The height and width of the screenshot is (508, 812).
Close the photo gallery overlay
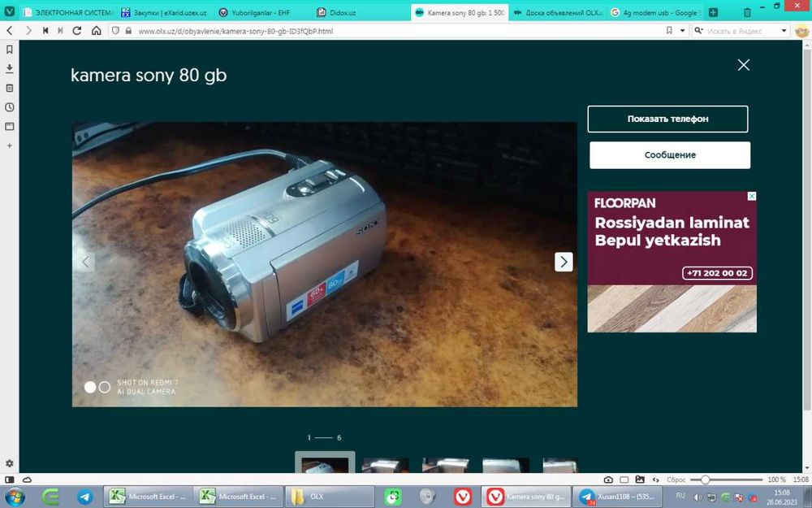coord(744,65)
